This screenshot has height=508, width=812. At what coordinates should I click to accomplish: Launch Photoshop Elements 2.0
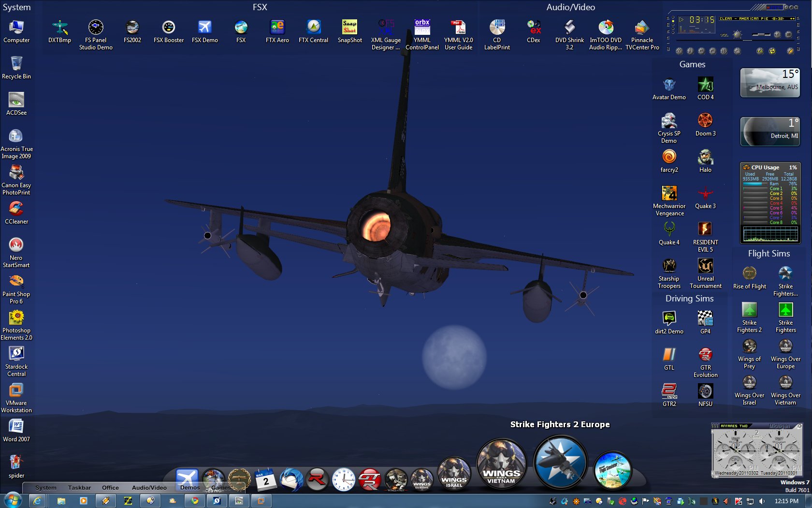tap(16, 325)
